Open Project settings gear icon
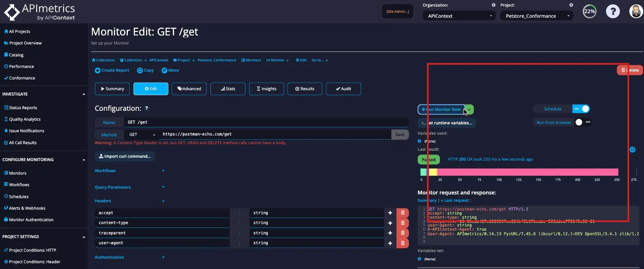The height and width of the screenshot is (269, 644). coord(571,5)
